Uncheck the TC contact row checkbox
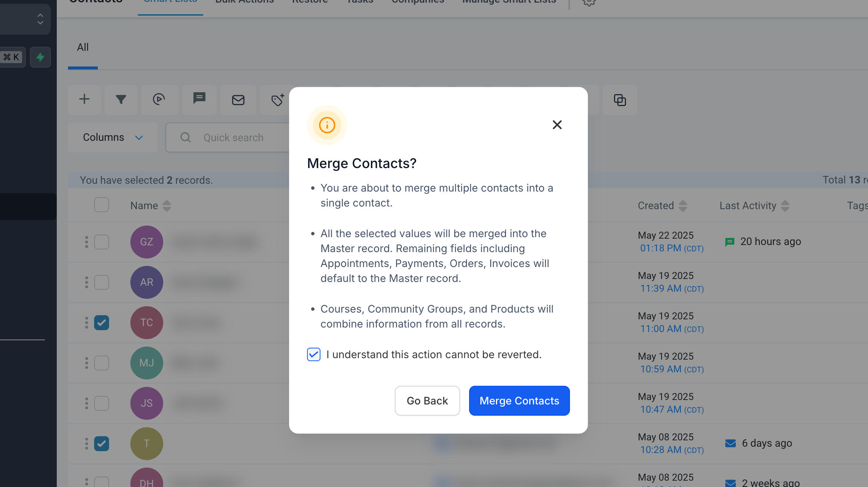The height and width of the screenshot is (487, 868). pos(102,323)
